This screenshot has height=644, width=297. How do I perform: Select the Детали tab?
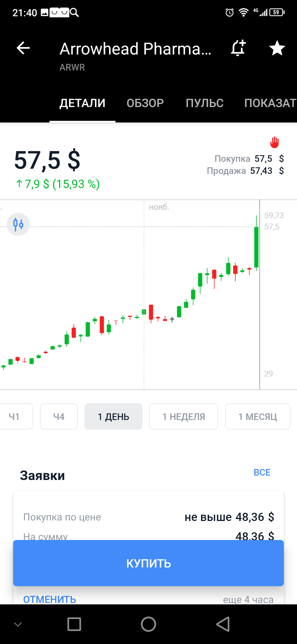click(x=82, y=103)
